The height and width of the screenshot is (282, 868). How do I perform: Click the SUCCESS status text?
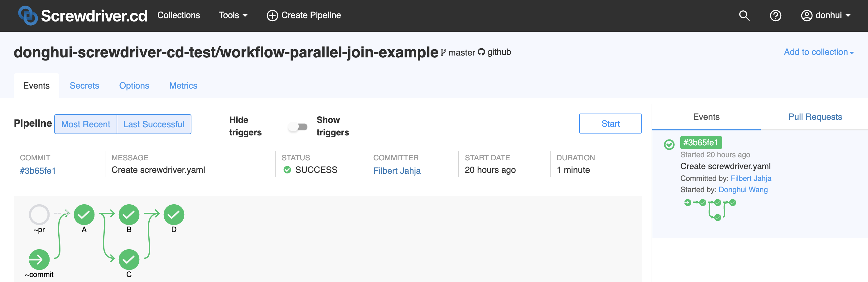coord(316,170)
